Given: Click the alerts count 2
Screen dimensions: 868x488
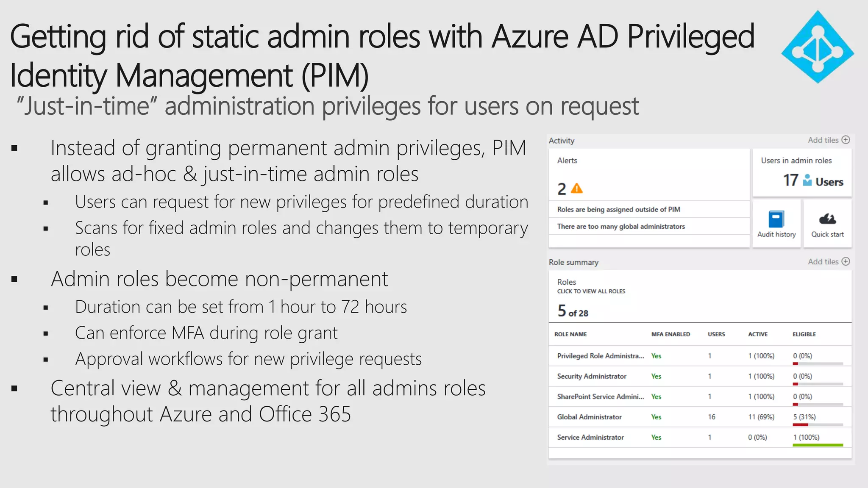Looking at the screenshot, I should tap(562, 189).
